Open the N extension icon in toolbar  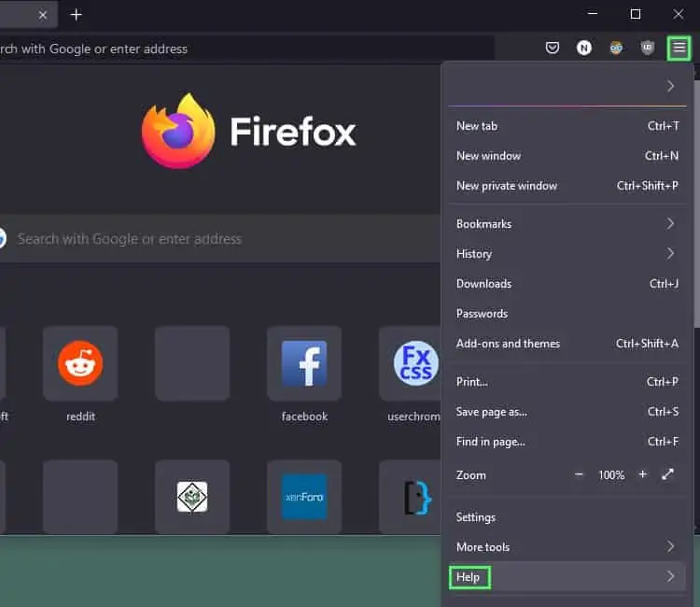click(x=584, y=48)
